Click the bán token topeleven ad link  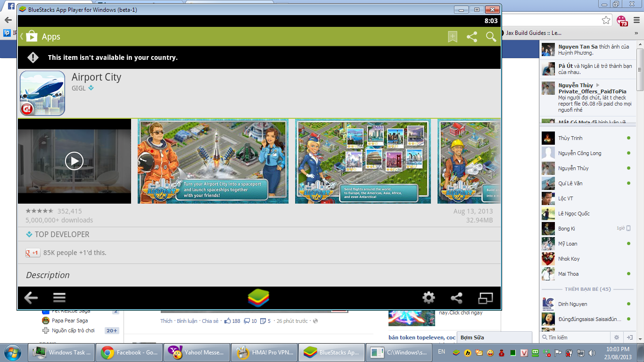[x=422, y=337]
